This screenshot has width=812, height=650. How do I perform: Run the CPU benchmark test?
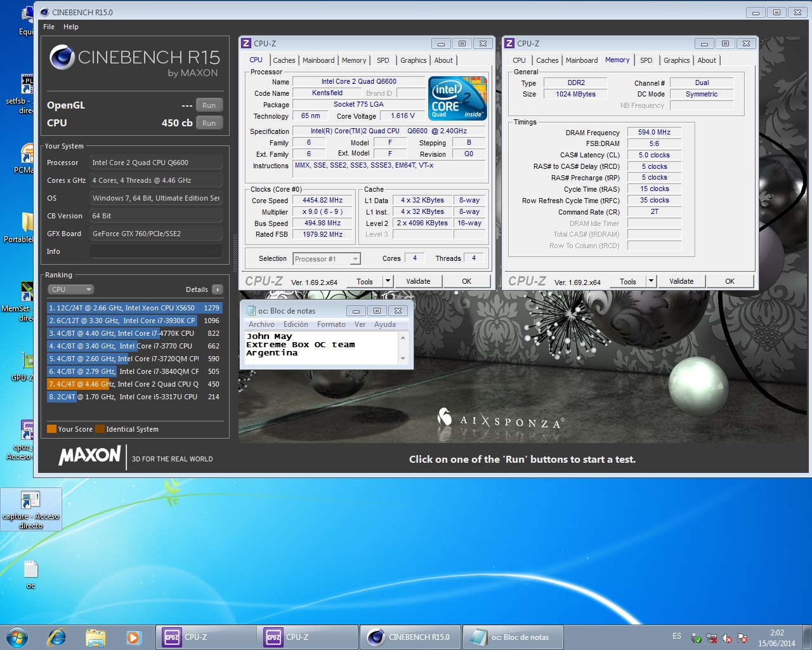[x=209, y=123]
